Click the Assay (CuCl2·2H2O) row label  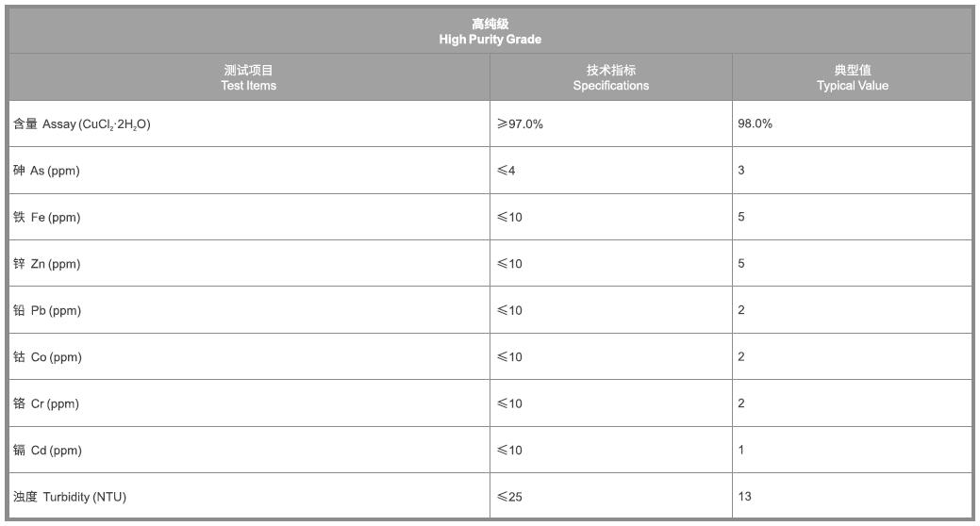pos(82,124)
